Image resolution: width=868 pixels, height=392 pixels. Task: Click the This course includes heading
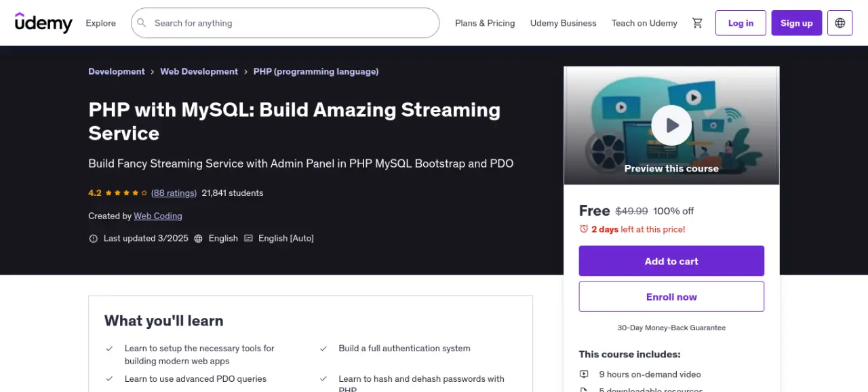point(629,355)
